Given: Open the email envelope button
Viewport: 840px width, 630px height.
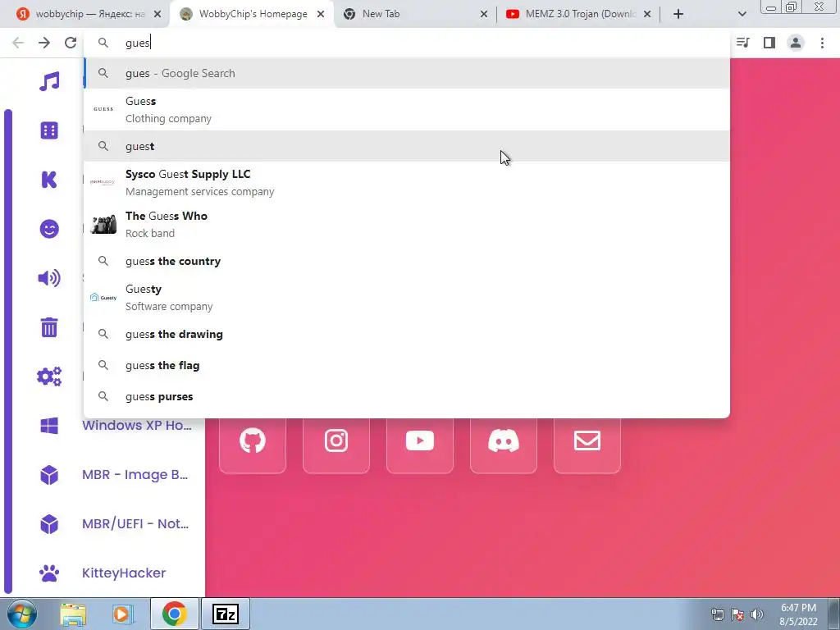Looking at the screenshot, I should [587, 441].
